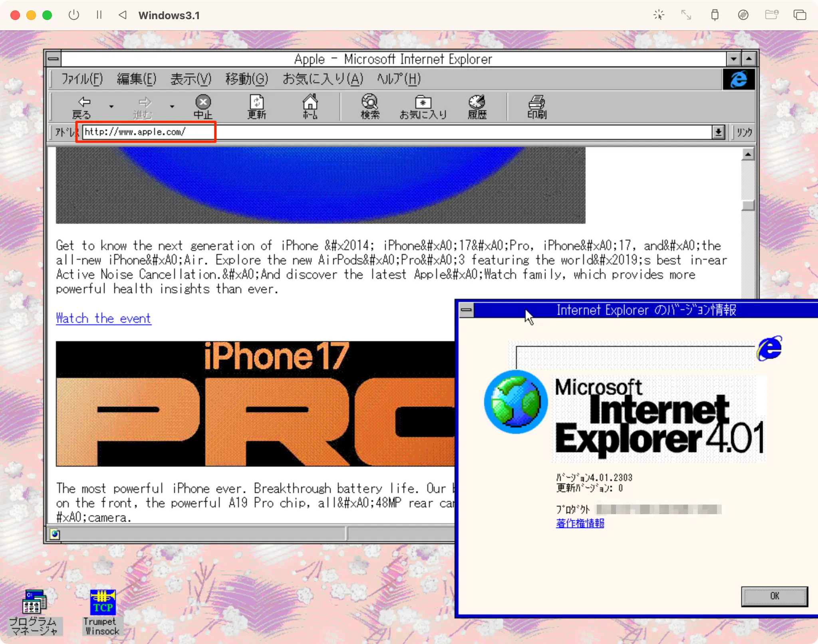Click the Watch the event link
Image resolution: width=818 pixels, height=644 pixels.
point(103,318)
